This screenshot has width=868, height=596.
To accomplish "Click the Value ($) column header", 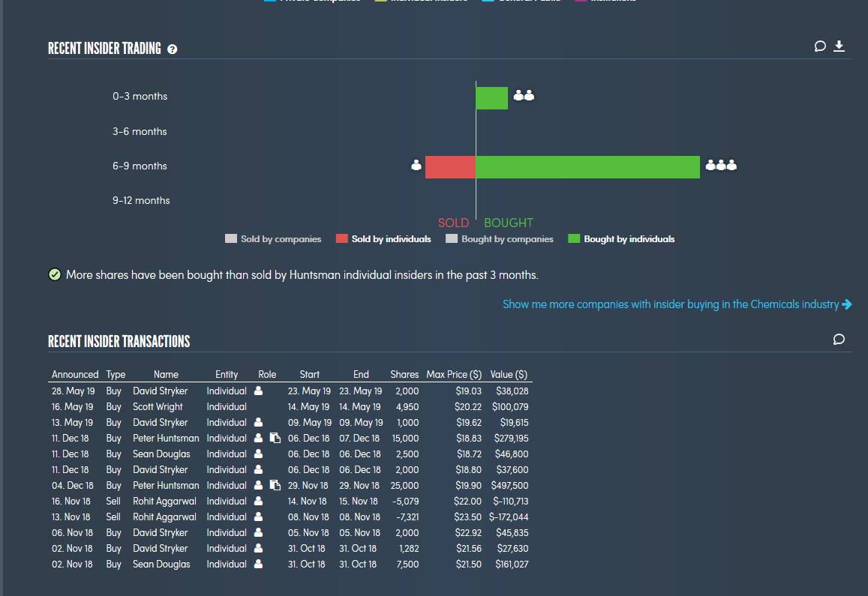I will (x=509, y=374).
